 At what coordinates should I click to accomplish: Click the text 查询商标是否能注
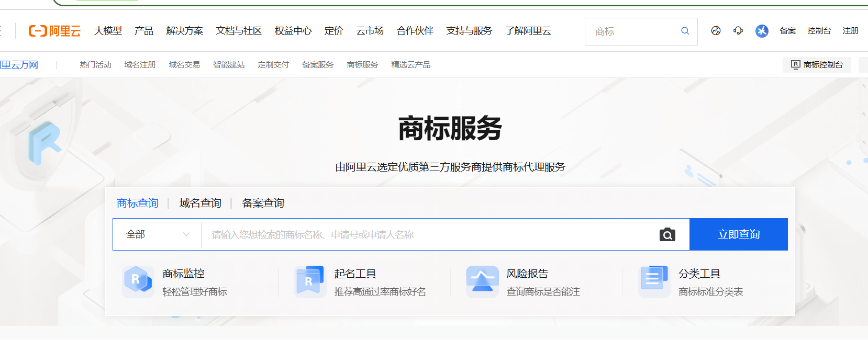(x=543, y=292)
